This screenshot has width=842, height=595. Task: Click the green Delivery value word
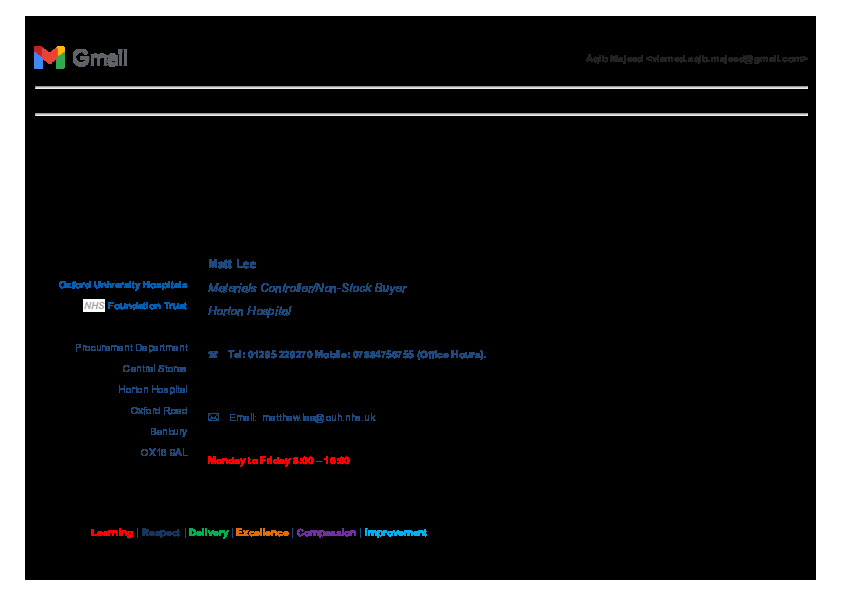(x=208, y=533)
